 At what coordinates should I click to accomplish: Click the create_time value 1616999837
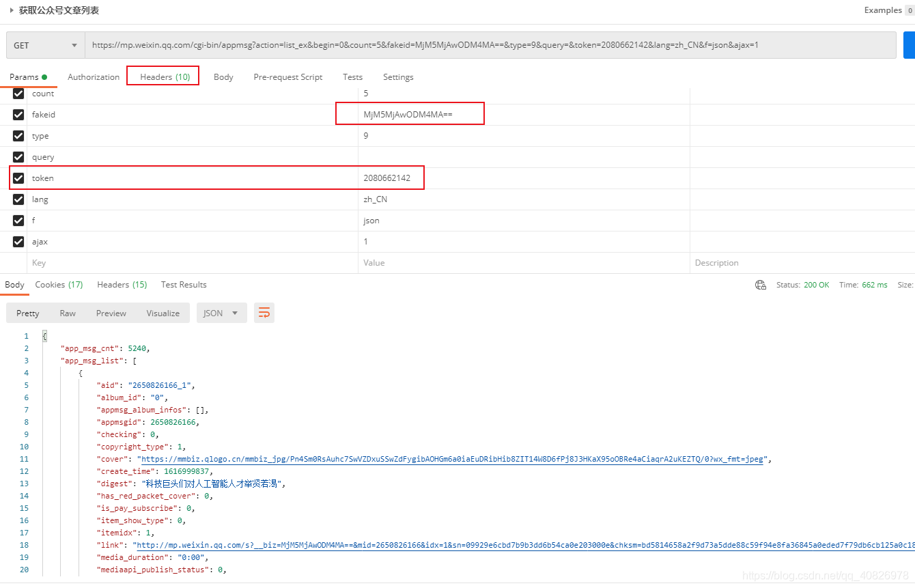(x=187, y=471)
